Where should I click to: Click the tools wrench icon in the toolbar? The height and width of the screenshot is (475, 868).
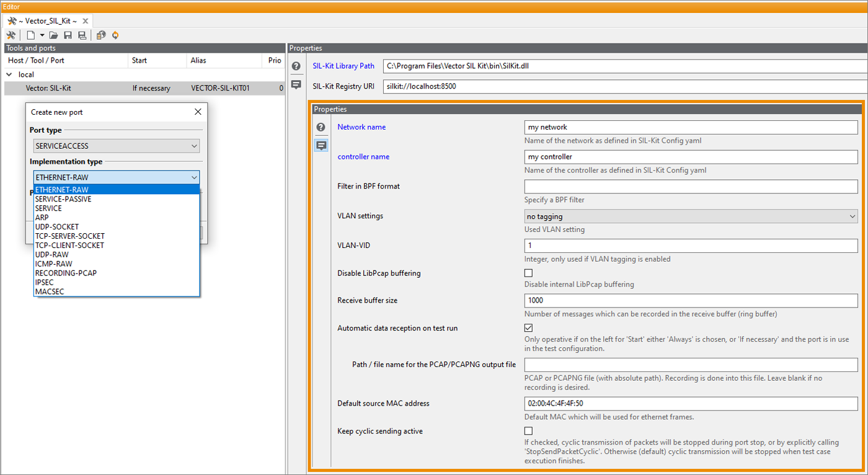pyautogui.click(x=12, y=35)
